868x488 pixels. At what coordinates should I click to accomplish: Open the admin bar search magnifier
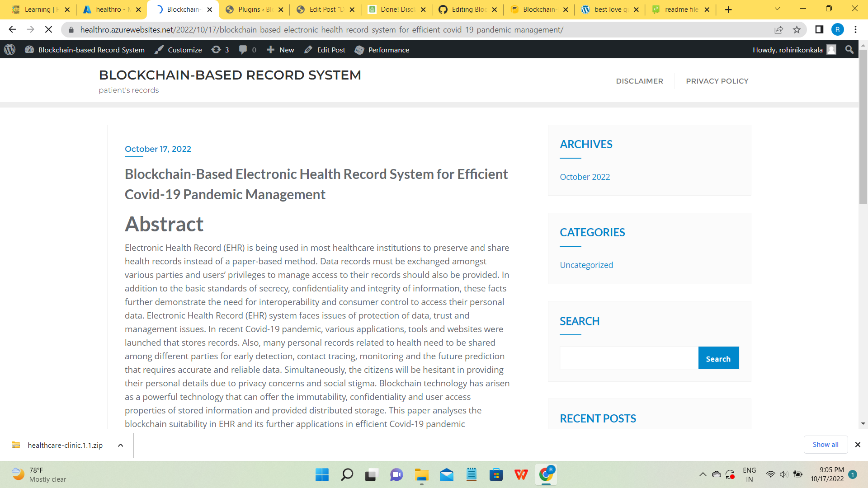849,50
